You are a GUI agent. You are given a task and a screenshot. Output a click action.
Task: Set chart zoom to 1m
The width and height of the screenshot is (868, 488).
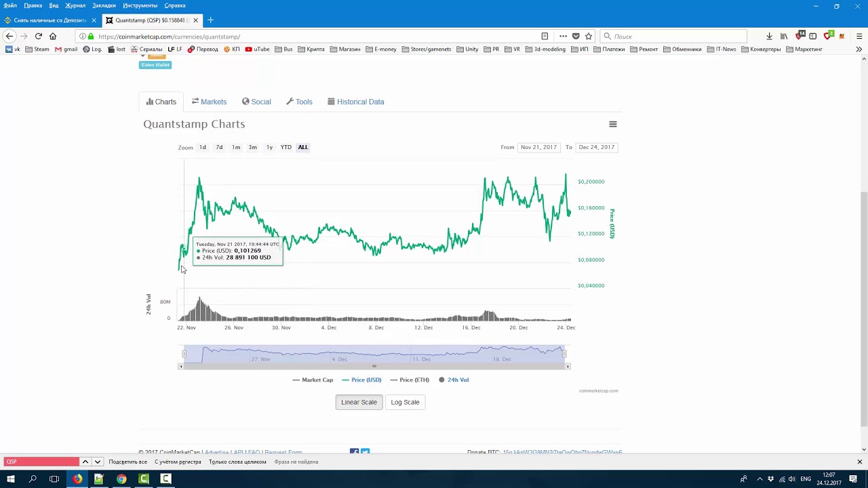pos(236,147)
